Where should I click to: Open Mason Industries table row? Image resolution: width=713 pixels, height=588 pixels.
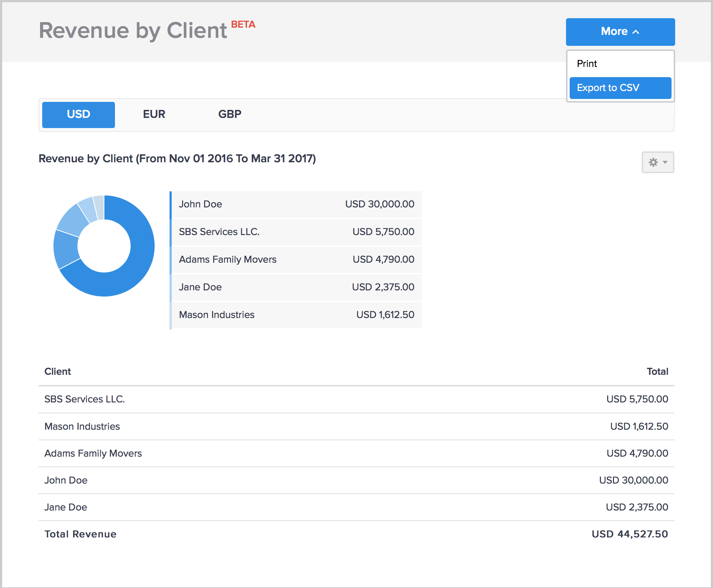tap(82, 426)
